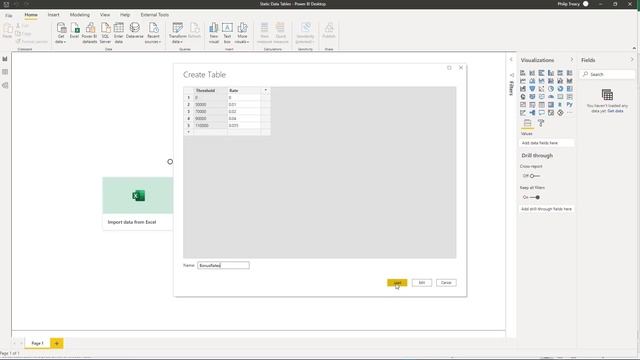This screenshot has width=640, height=360.
Task: Select the Rate column header
Action: pyautogui.click(x=243, y=90)
